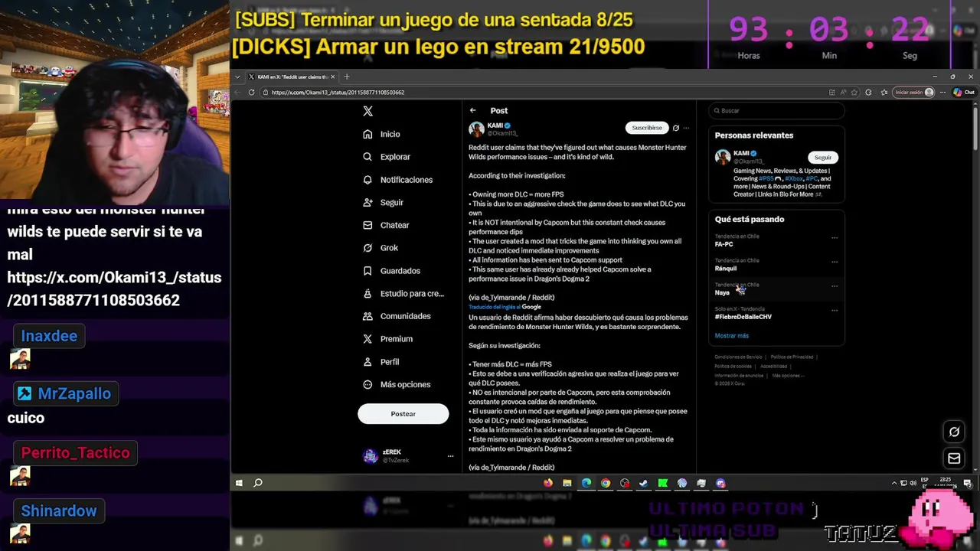Click the Shinardow username in chat

(59, 511)
